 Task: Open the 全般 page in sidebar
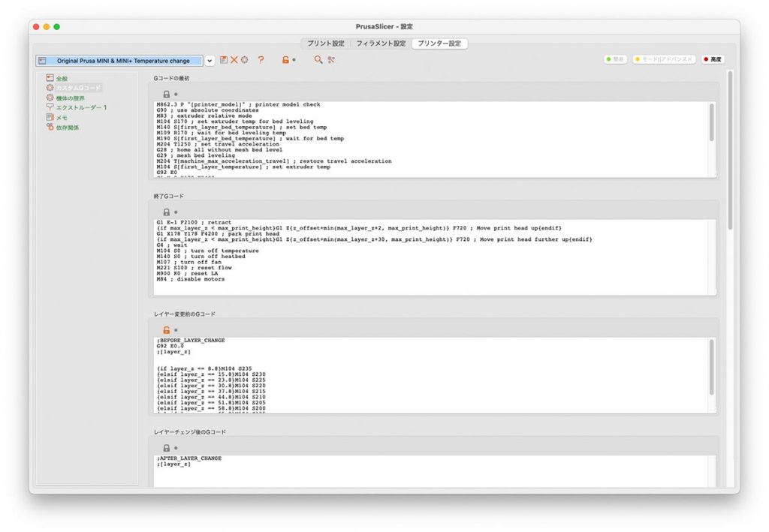point(62,78)
